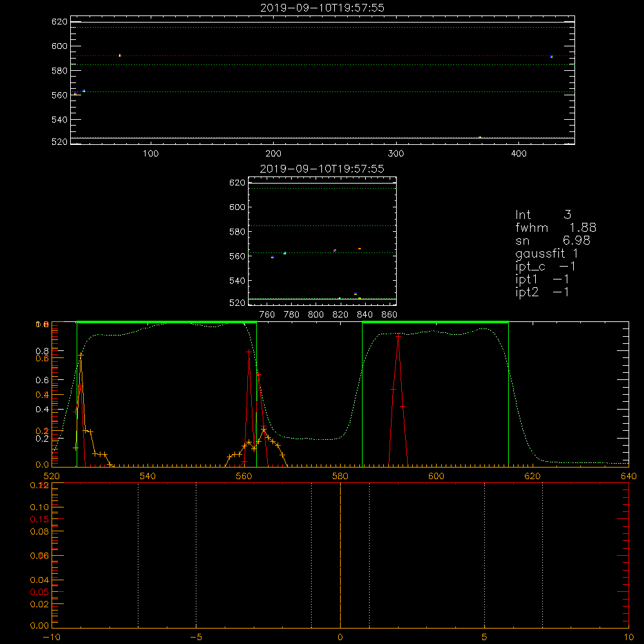This screenshot has width=644, height=644.
Task: Select the 'gaussfit 1' readout line
Action: (547, 253)
